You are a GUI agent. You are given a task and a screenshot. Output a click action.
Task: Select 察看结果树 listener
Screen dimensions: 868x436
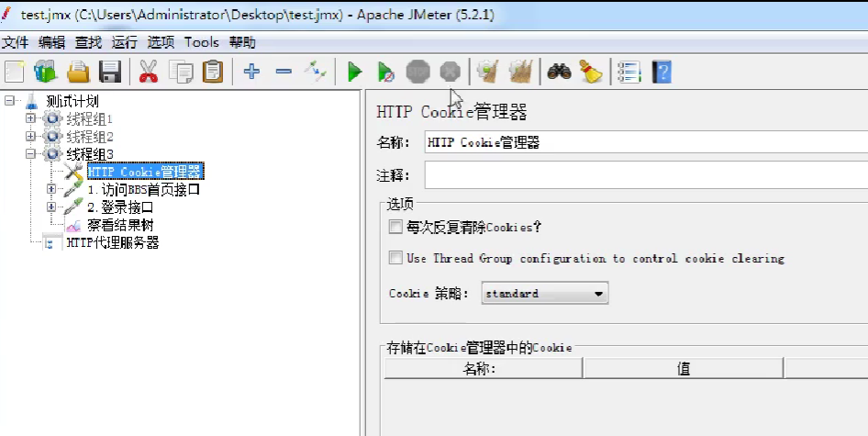pyautogui.click(x=120, y=226)
